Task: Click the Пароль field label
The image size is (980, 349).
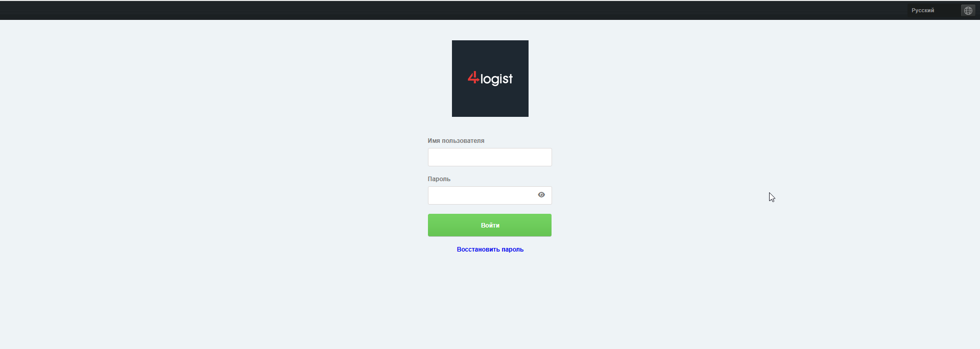Action: click(x=439, y=179)
